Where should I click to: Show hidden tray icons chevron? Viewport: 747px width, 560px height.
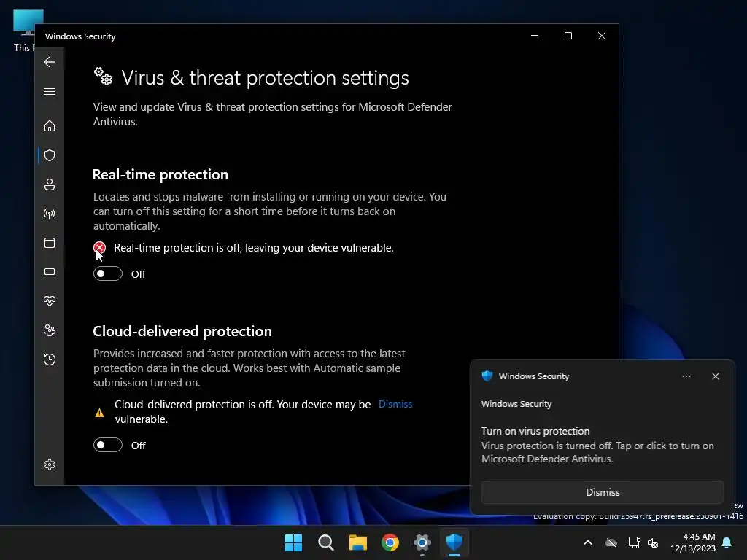(x=588, y=542)
